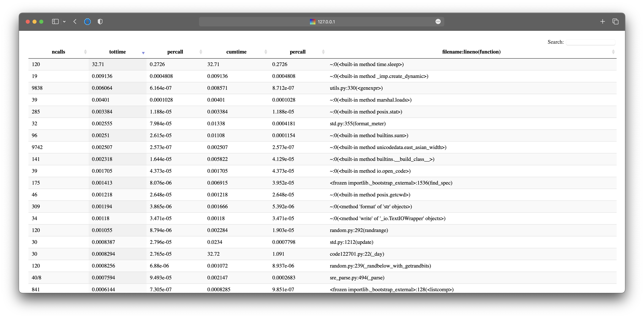Click the std.py:355(format_meter) cell
The width and height of the screenshot is (644, 318).
coord(358,124)
